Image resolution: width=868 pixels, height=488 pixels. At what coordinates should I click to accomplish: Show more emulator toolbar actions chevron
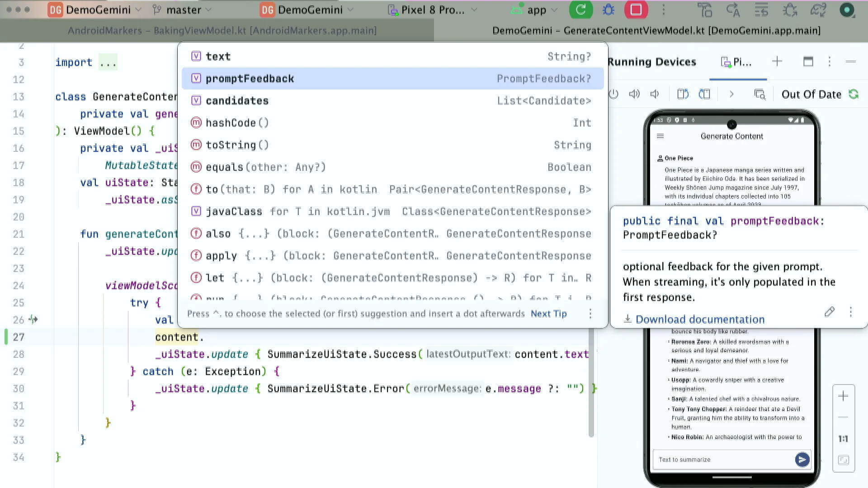[731, 94]
